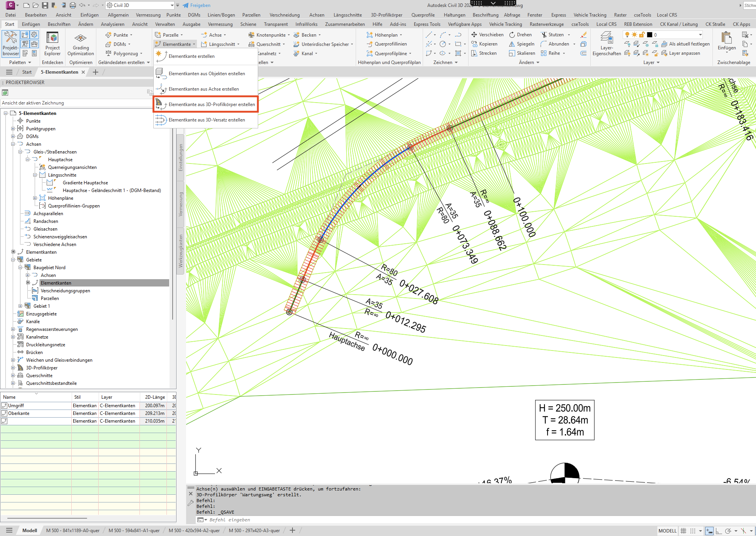
Task: Open the Vermessung menu
Action: [x=148, y=15]
